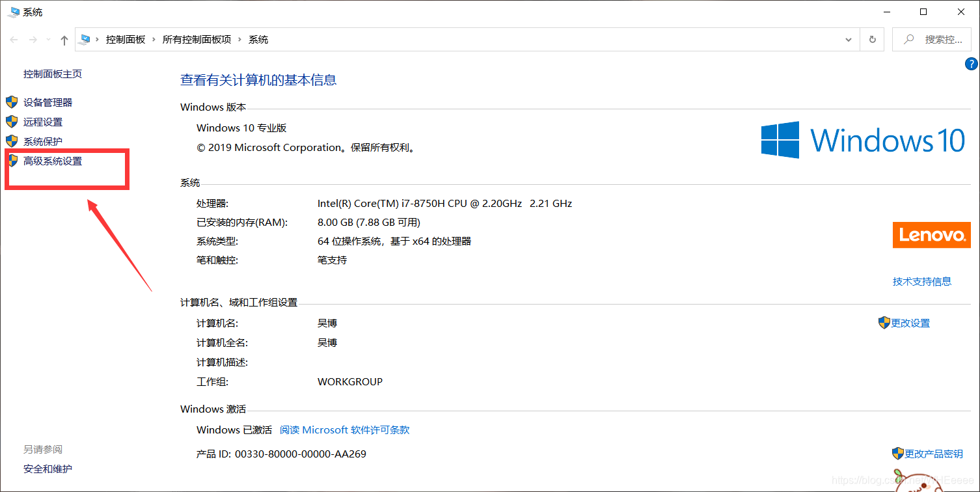Viewport: 980px width, 492px height.
Task: Open the recent pages chevron beside forward arrow
Action: (x=48, y=39)
